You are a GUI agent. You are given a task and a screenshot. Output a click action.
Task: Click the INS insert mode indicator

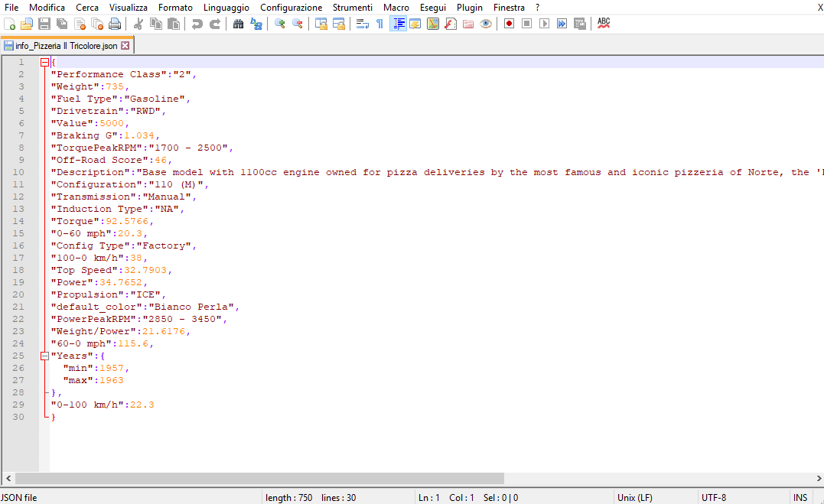click(800, 498)
